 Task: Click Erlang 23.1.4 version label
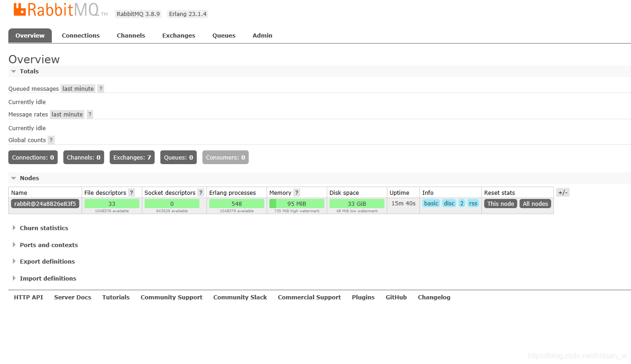(x=188, y=14)
